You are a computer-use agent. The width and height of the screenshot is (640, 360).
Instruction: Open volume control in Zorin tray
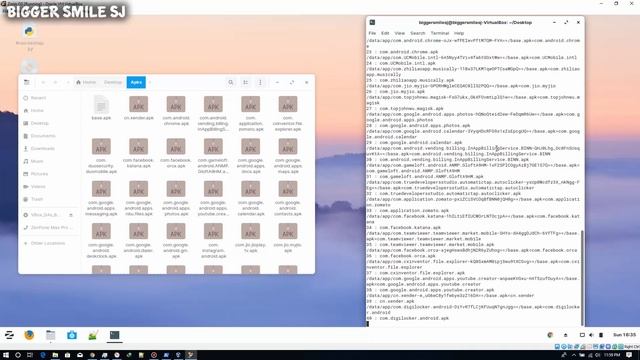(x=591, y=335)
